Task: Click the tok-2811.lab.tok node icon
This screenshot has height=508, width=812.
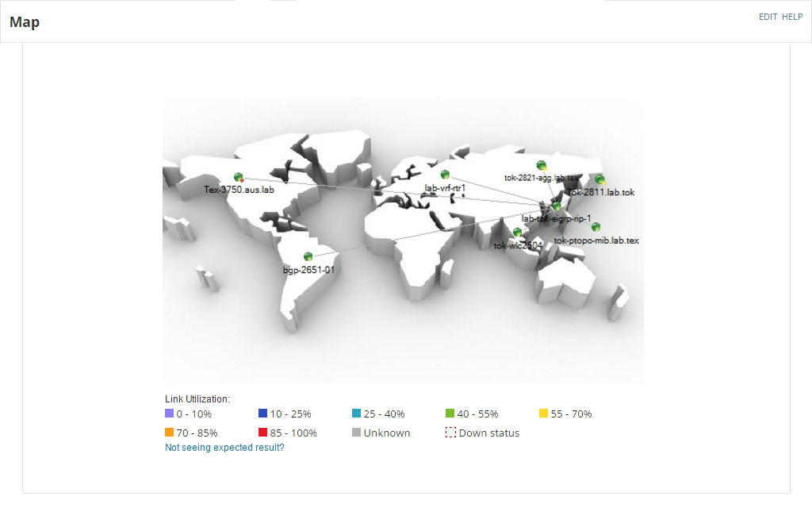Action: [x=600, y=179]
